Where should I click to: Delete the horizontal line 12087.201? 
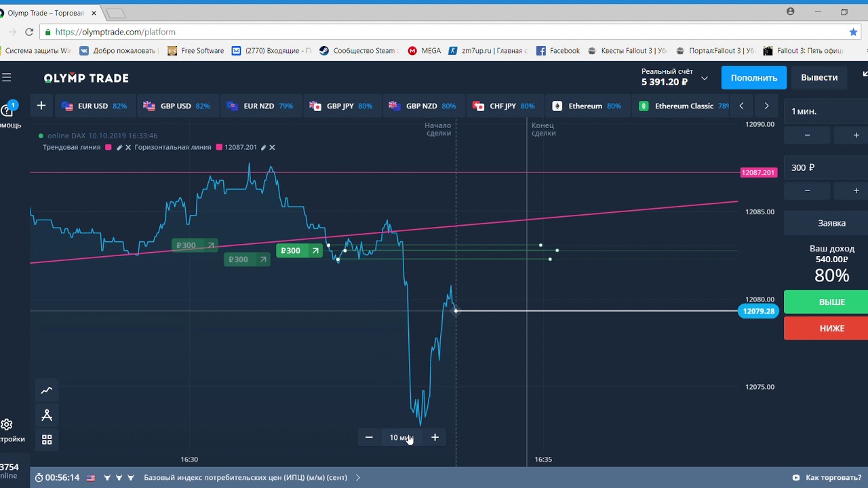pos(272,147)
